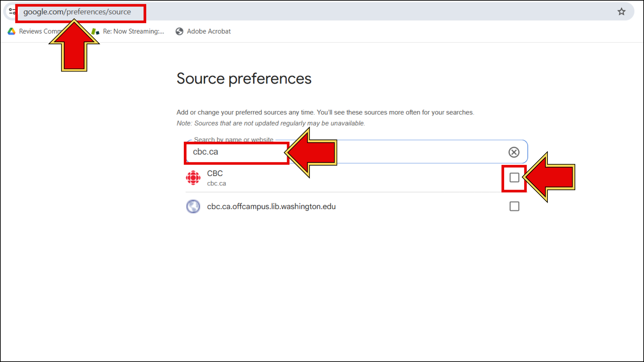
Task: Open the Adobe Acrobat bookmark
Action: (203, 31)
